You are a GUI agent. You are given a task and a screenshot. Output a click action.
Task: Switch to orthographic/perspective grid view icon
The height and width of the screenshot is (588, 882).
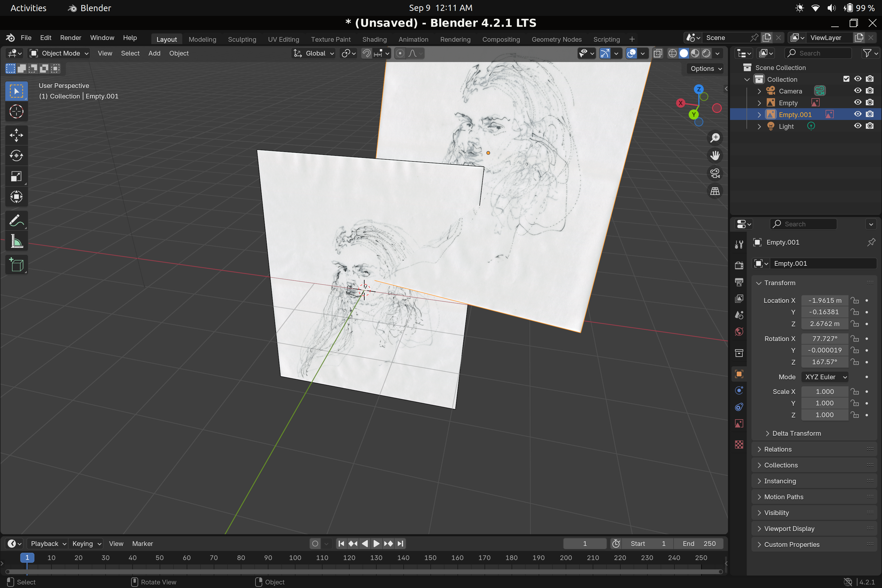(715, 191)
